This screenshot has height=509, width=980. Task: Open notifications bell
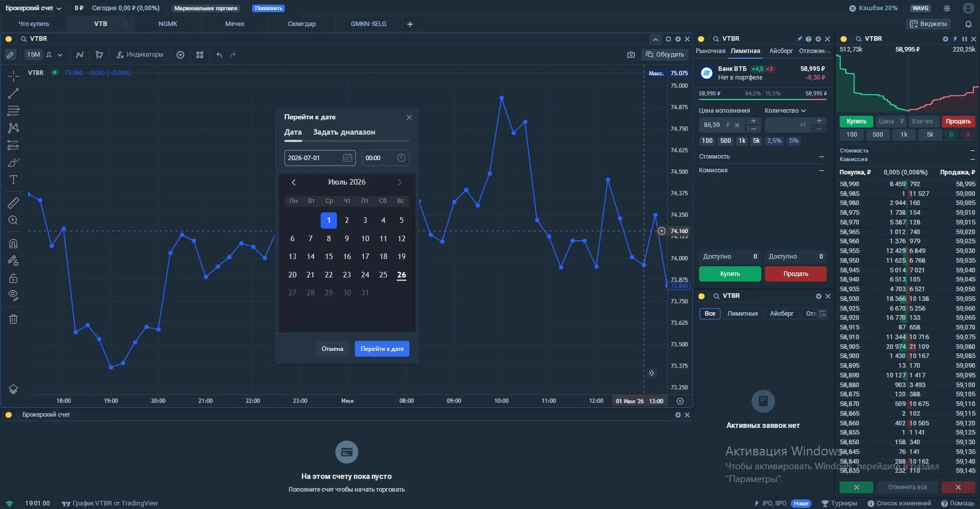click(x=968, y=24)
